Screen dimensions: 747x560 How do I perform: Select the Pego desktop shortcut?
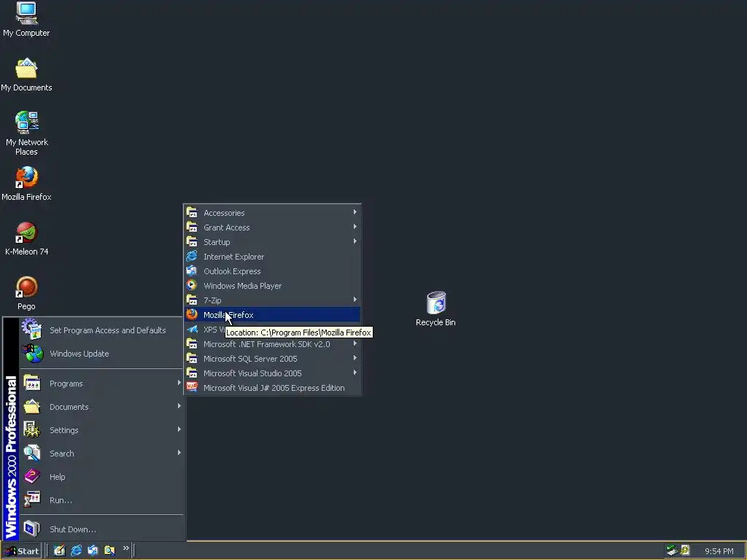[26, 294]
